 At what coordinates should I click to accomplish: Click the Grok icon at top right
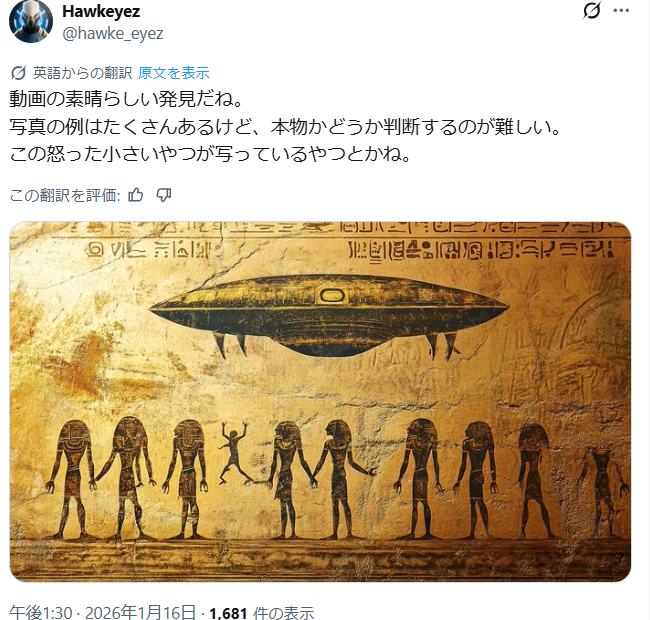pos(592,10)
